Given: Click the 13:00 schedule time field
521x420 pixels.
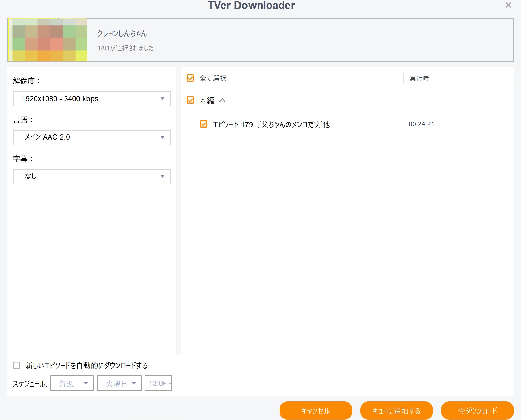Looking at the screenshot, I should point(158,383).
